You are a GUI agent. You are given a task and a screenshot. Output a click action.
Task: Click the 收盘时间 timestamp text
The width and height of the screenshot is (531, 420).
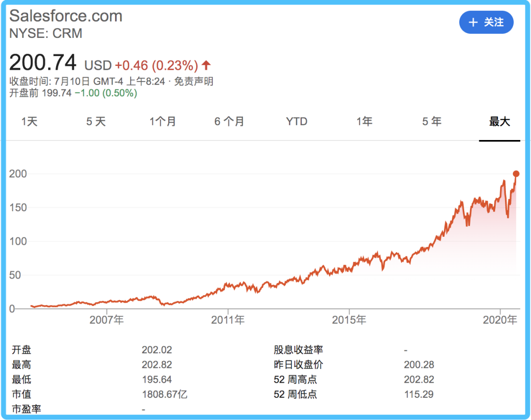click(87, 81)
